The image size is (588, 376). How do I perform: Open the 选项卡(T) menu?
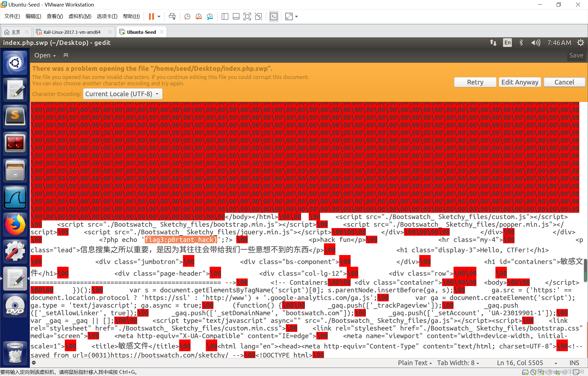coord(107,16)
